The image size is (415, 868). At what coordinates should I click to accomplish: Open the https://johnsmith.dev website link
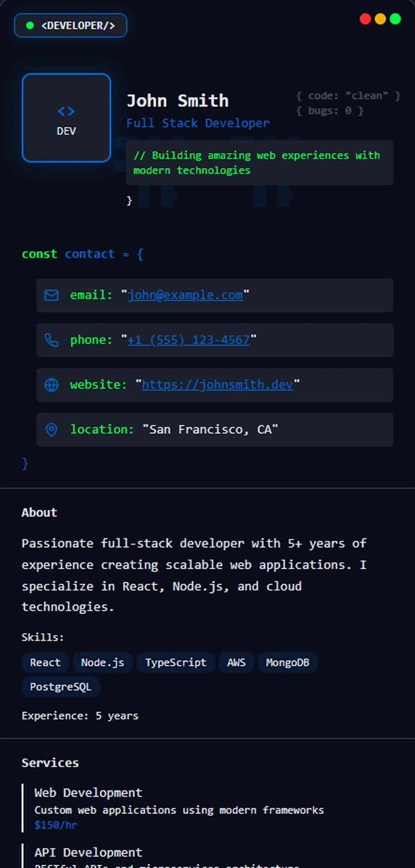coord(217,385)
